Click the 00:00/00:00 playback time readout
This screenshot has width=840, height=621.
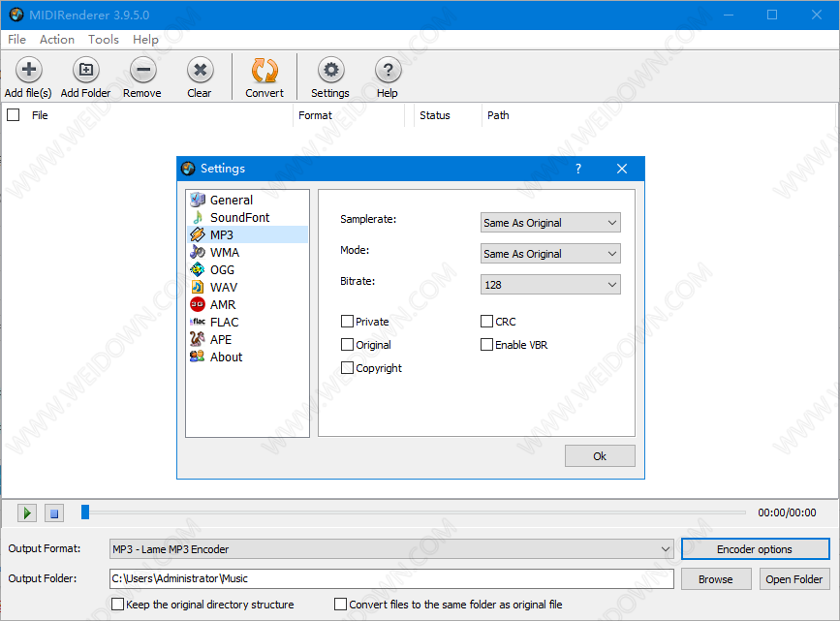point(787,512)
